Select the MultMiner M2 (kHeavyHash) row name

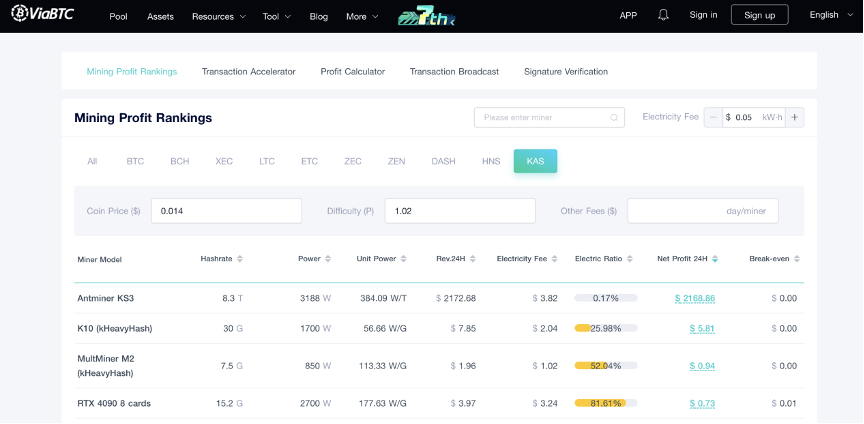(106, 366)
